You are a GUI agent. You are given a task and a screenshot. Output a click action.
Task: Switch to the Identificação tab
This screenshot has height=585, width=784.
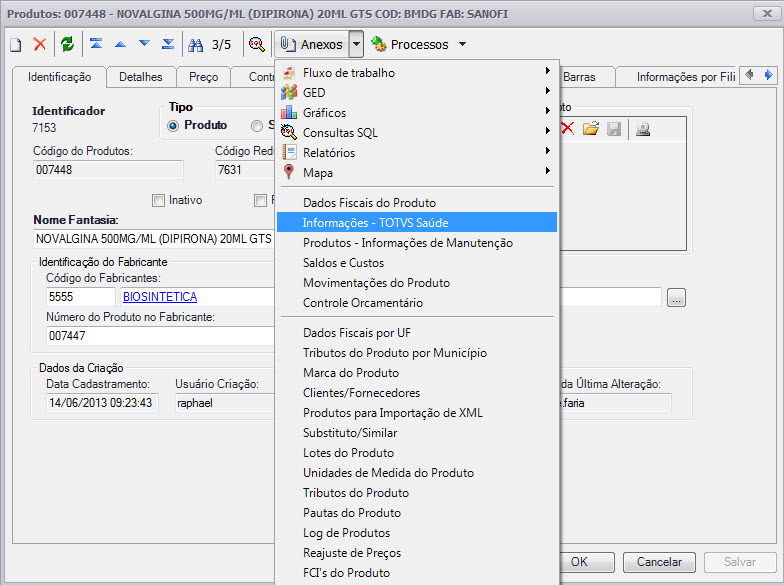click(60, 77)
